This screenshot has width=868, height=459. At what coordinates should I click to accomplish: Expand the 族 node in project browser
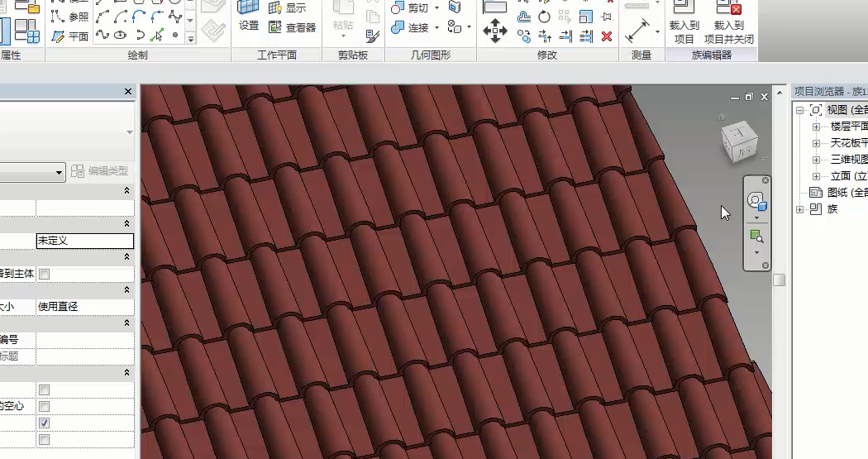coord(799,209)
